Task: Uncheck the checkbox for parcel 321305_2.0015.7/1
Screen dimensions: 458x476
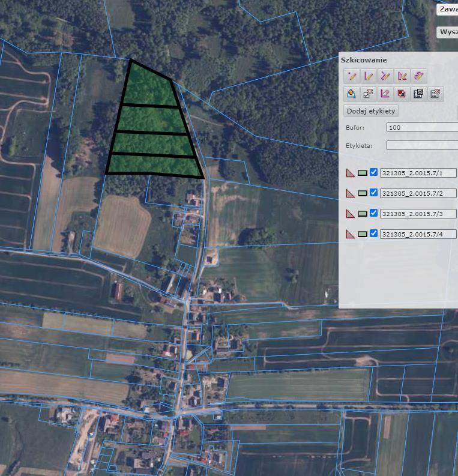Action: pyautogui.click(x=374, y=173)
